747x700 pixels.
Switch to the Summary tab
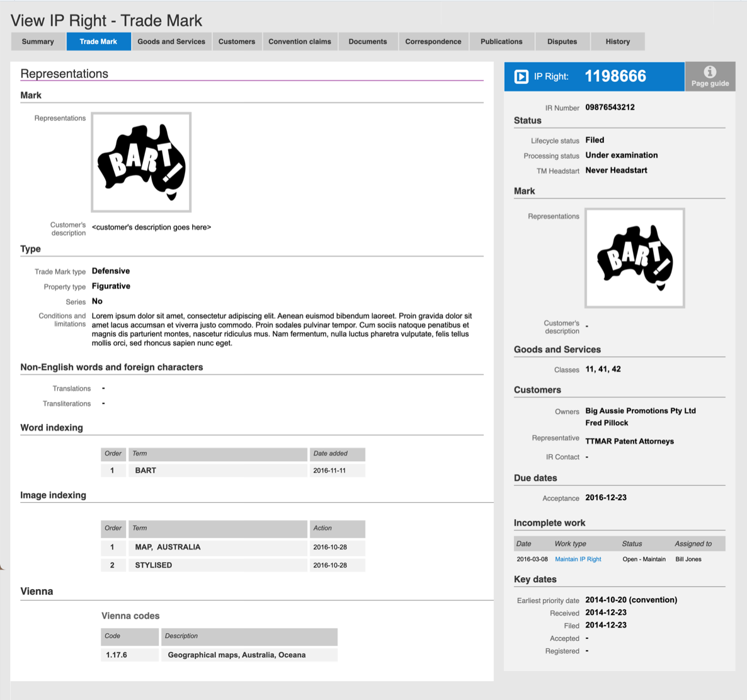pos(38,42)
